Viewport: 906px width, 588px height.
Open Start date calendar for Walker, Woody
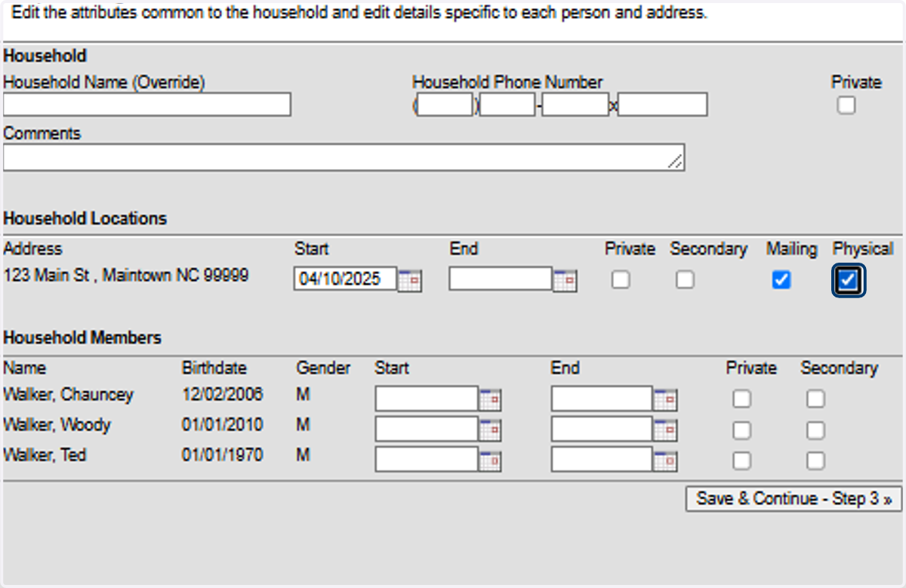pos(490,429)
